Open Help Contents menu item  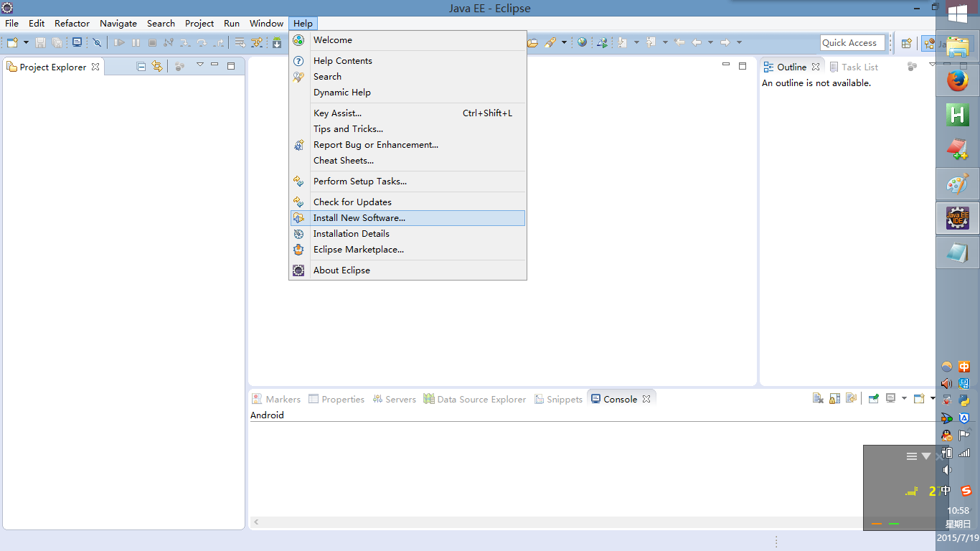(x=407, y=60)
